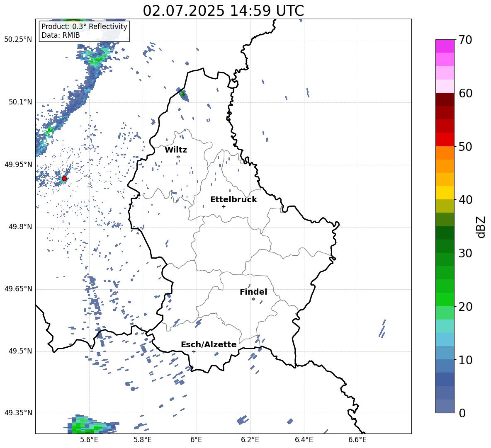Click the Ettelbruck station cross marker

click(224, 206)
